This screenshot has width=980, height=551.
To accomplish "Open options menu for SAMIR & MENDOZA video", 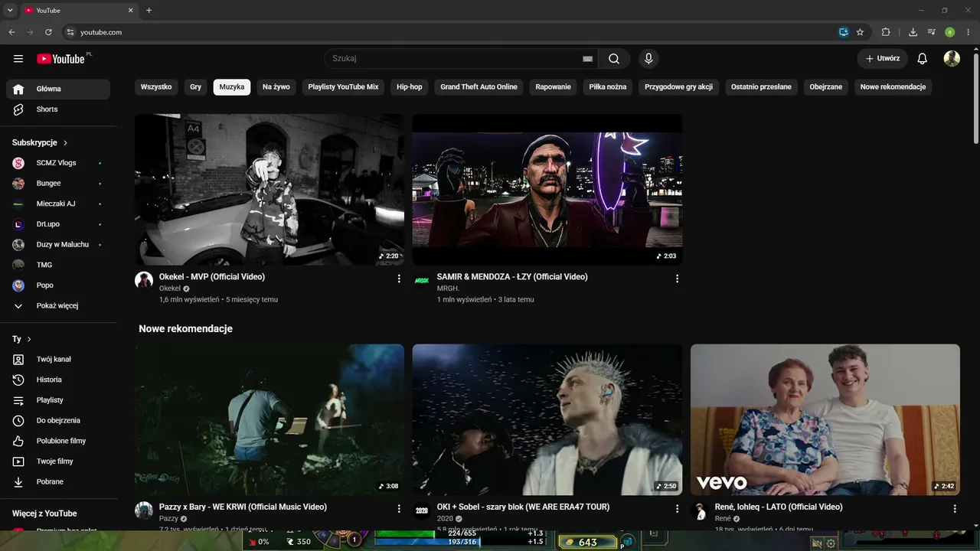I will 677,279.
